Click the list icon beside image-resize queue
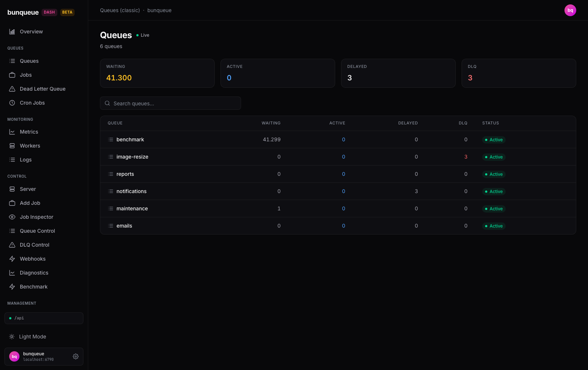 coord(111,157)
